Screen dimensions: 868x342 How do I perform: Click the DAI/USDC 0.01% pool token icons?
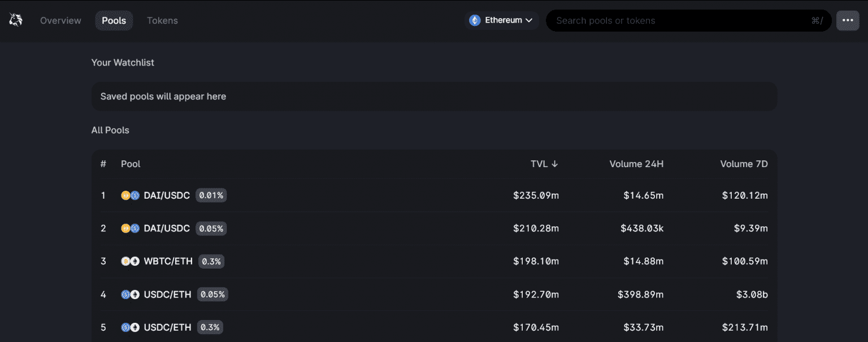(x=130, y=196)
